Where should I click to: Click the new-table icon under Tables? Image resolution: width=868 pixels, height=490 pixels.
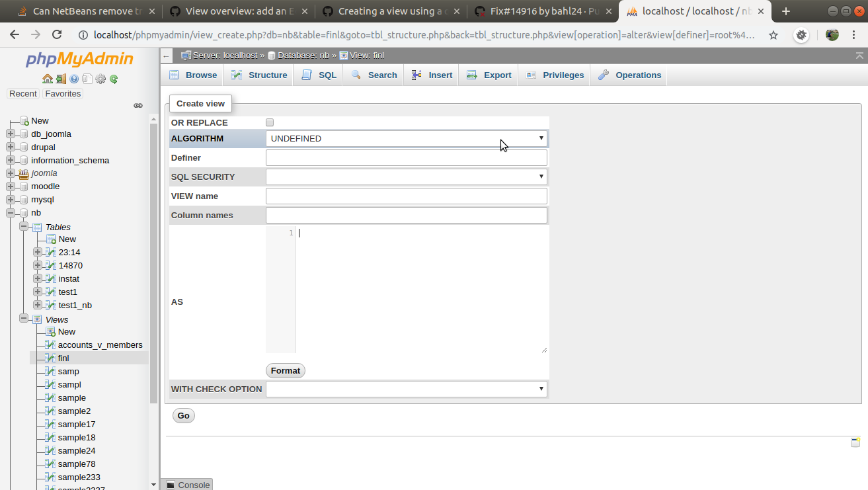tap(50, 239)
